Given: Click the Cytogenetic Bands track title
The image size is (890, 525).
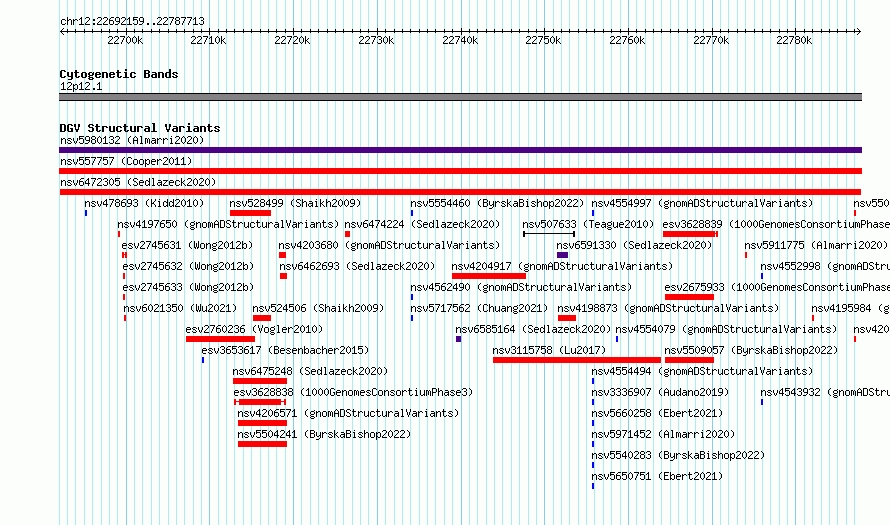Looking at the screenshot, I should [119, 74].
